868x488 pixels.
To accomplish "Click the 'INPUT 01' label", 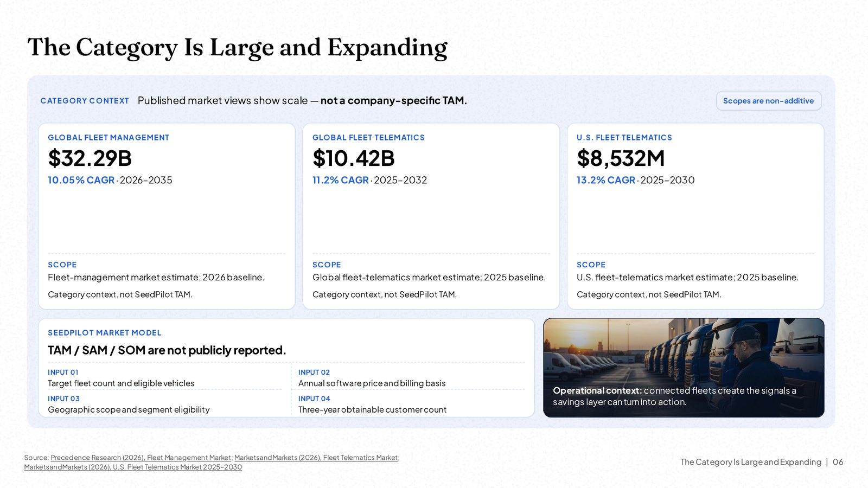I will tap(63, 373).
